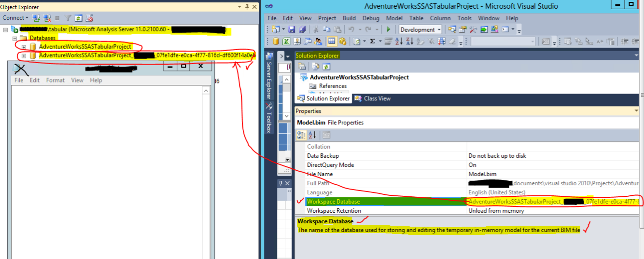Collapse the Databases folder
644x259 pixels.
[x=14, y=38]
